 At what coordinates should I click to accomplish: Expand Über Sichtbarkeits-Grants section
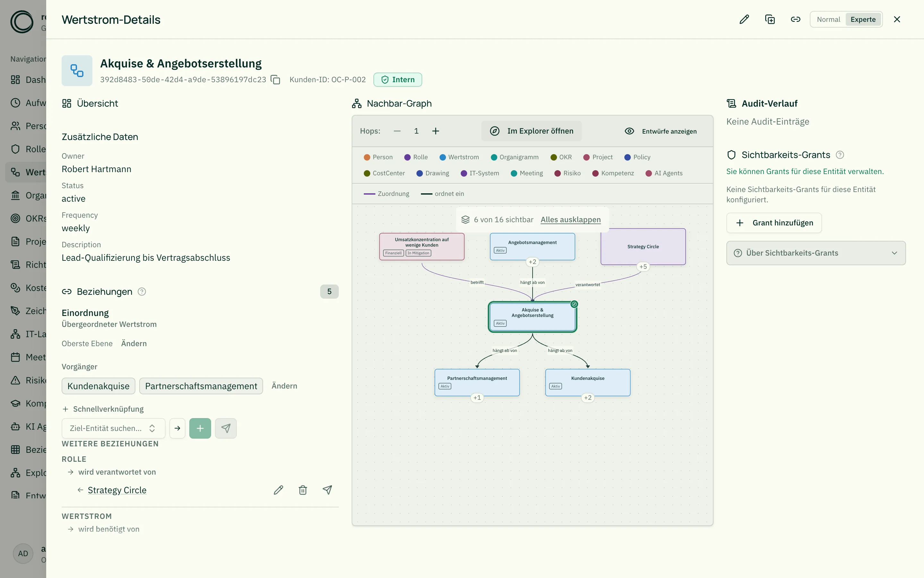click(816, 253)
